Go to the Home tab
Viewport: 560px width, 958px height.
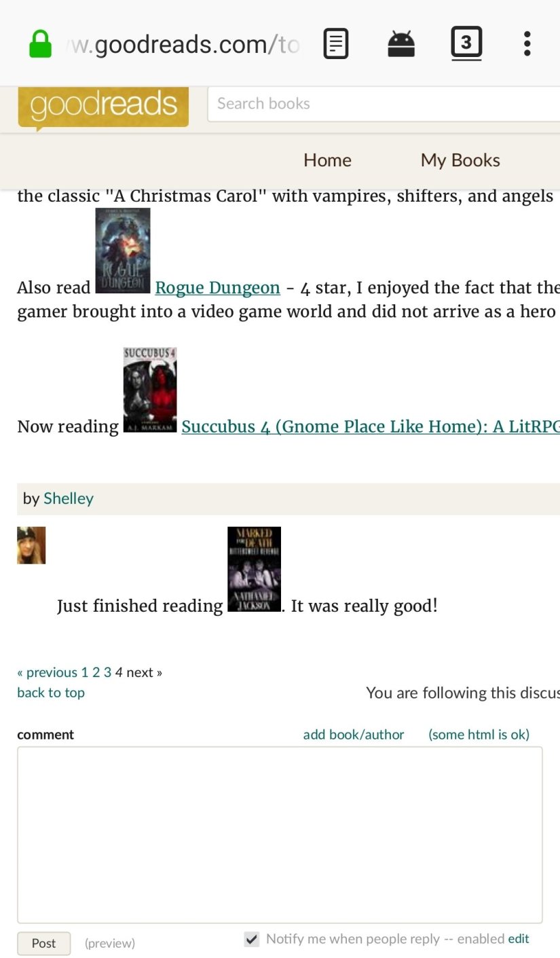click(327, 160)
